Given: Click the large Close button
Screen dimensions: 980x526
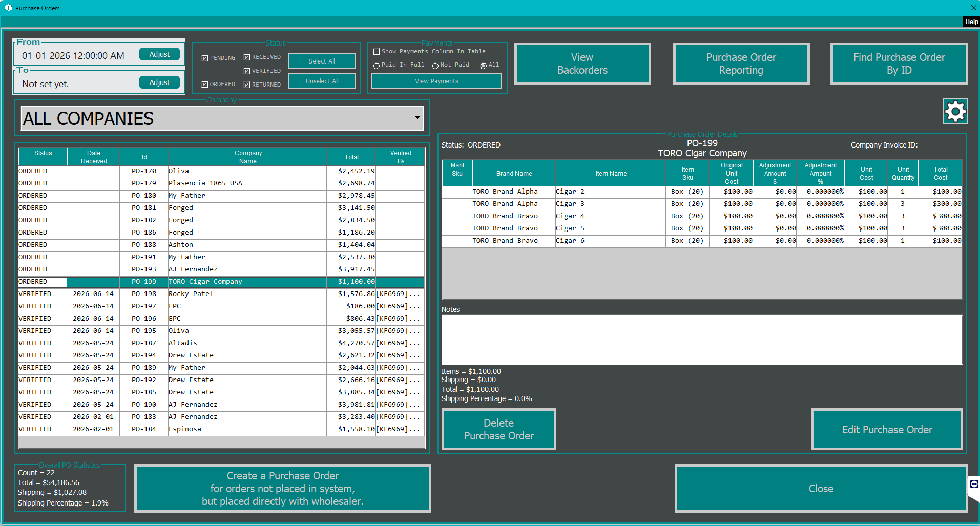Looking at the screenshot, I should (x=821, y=488).
